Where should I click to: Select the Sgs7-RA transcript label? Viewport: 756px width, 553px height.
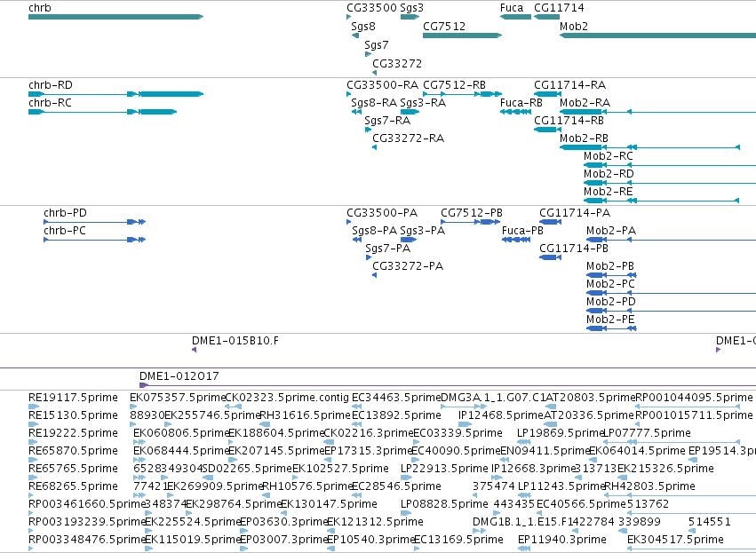click(387, 121)
